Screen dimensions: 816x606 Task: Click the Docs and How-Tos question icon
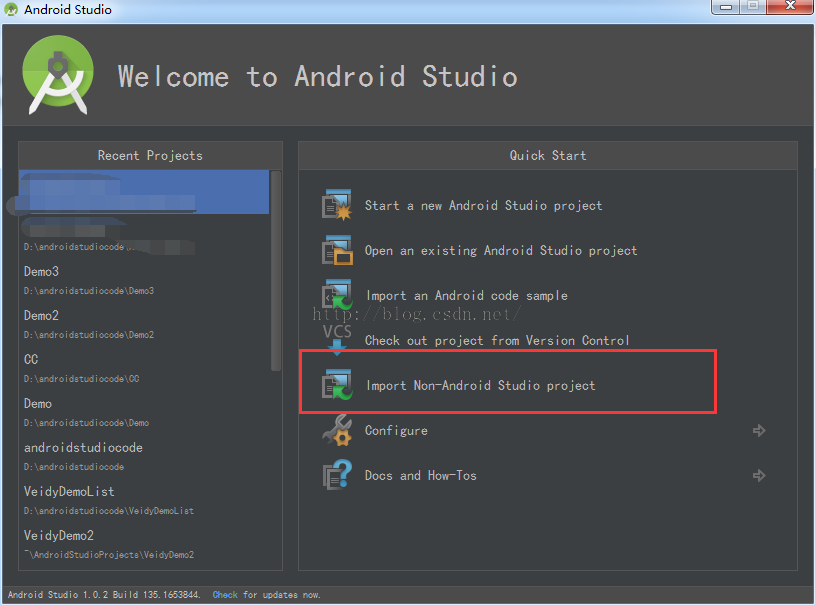337,475
